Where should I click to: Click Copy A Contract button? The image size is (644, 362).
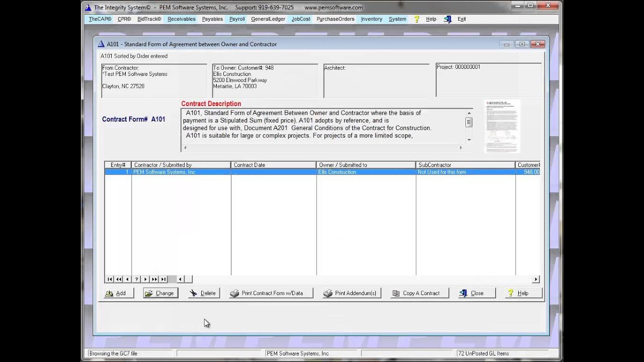point(420,293)
